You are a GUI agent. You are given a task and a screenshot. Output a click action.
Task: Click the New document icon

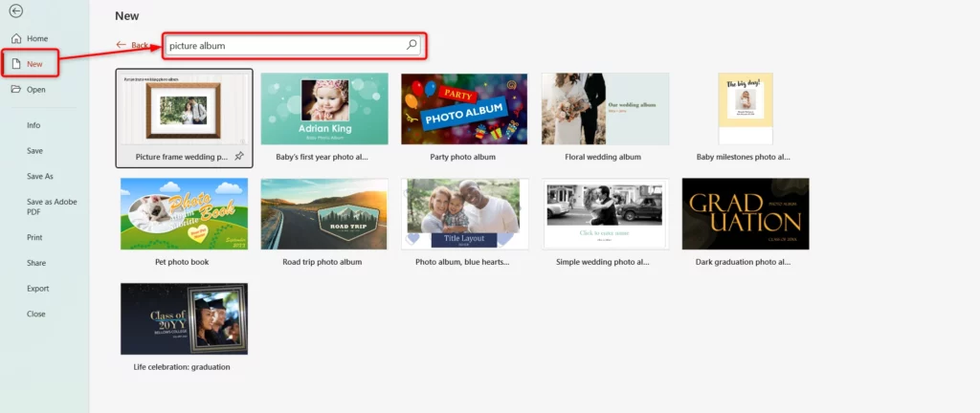coord(15,63)
